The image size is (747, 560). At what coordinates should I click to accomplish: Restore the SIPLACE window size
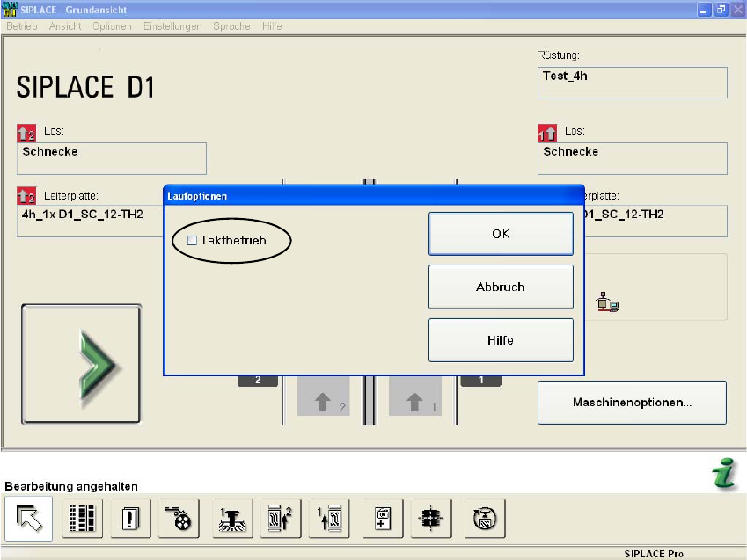721,10
